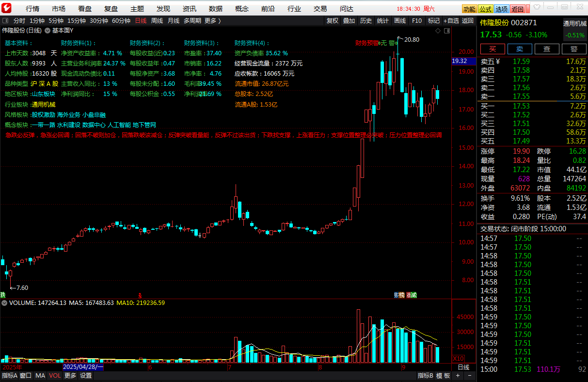Switch to 周线 weekly period
588x382 pixels.
pos(157,21)
